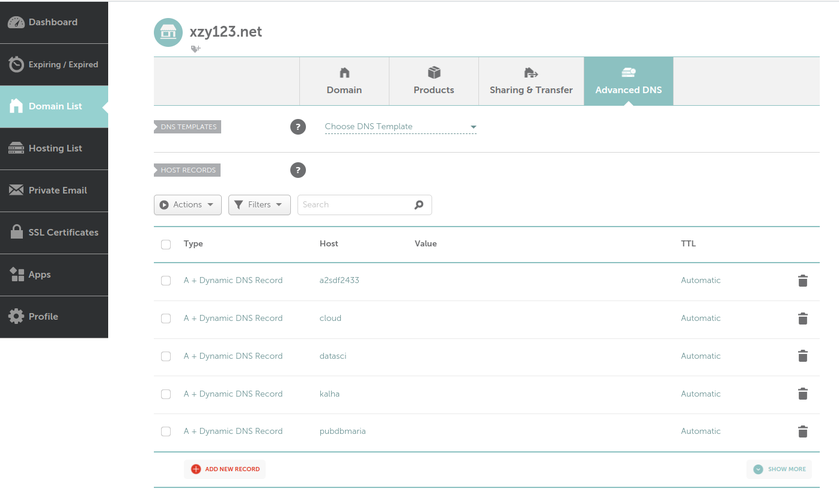Check the a2sdf2433 record checkbox

coord(166,281)
